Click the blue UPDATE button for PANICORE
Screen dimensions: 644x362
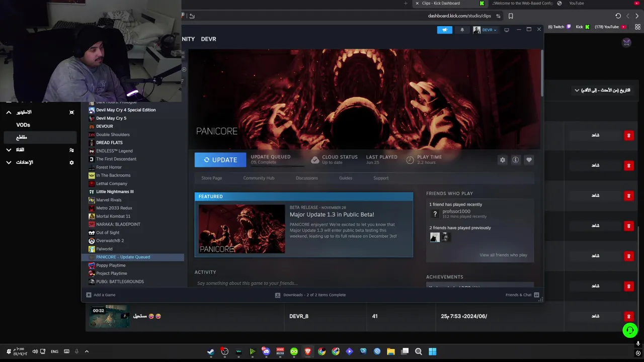point(220,160)
